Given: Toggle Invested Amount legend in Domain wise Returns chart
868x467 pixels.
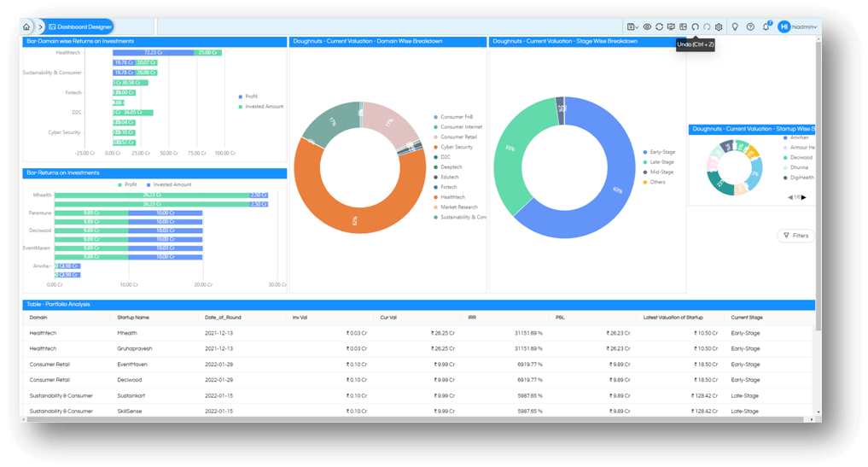Looking at the screenshot, I should pyautogui.click(x=260, y=107).
